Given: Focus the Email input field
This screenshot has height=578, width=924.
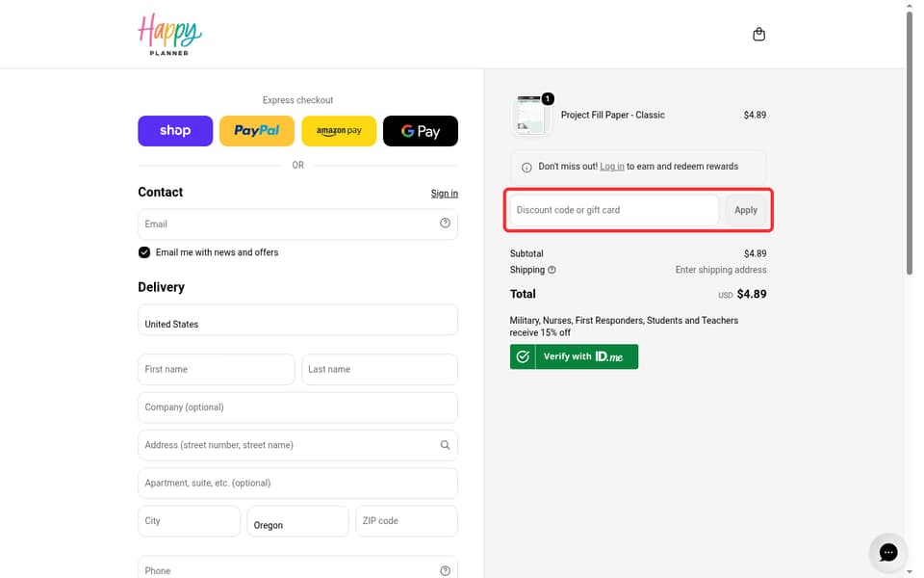Looking at the screenshot, I should pyautogui.click(x=297, y=224).
